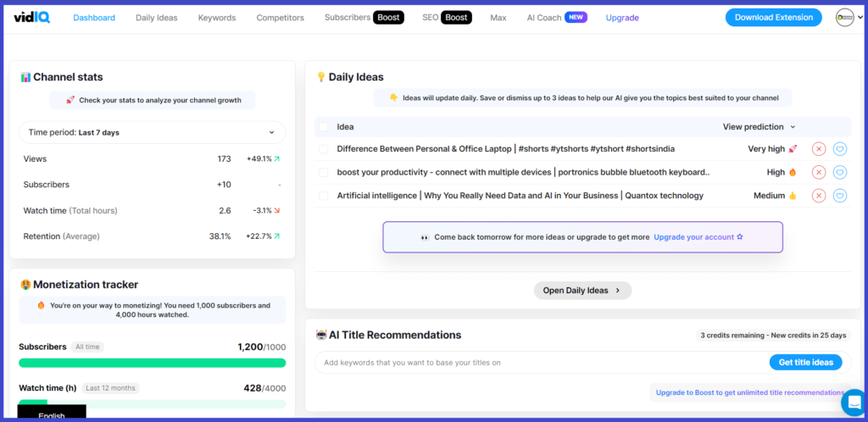The width and height of the screenshot is (868, 422).
Task: Click the Upgrade nav link
Action: (622, 18)
